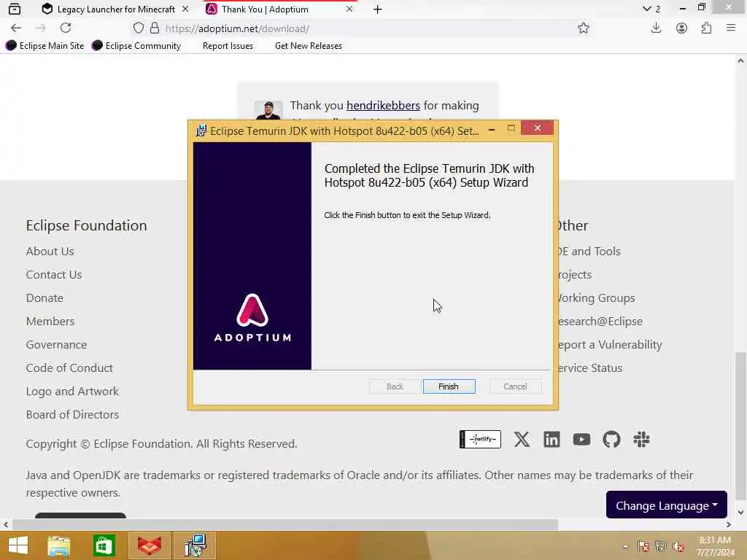Viewport: 747px width, 560px height.
Task: Open the About Us footer link
Action: pyautogui.click(x=50, y=251)
